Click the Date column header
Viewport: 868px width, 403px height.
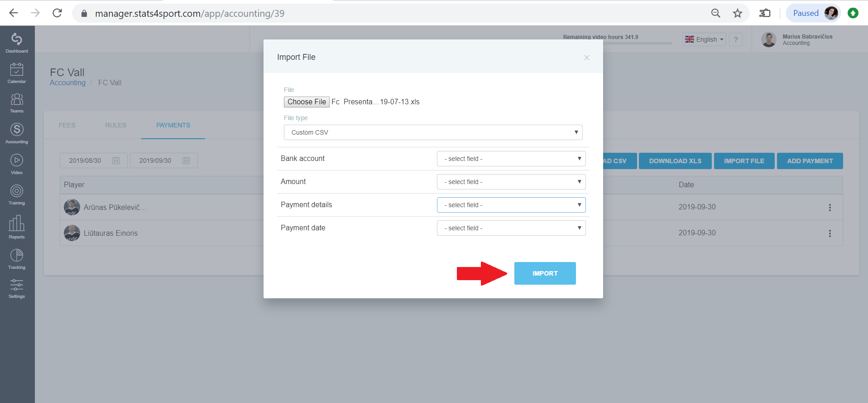point(686,185)
